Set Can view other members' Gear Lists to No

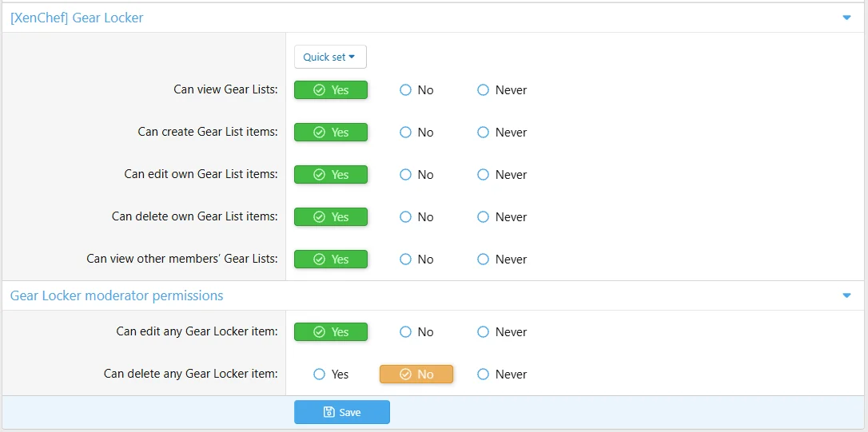416,260
